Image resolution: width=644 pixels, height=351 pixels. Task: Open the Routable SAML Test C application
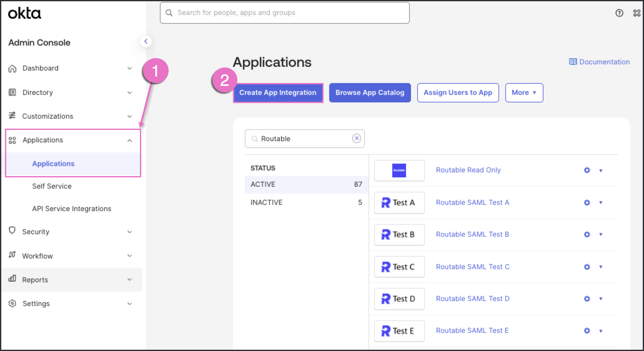coord(472,266)
